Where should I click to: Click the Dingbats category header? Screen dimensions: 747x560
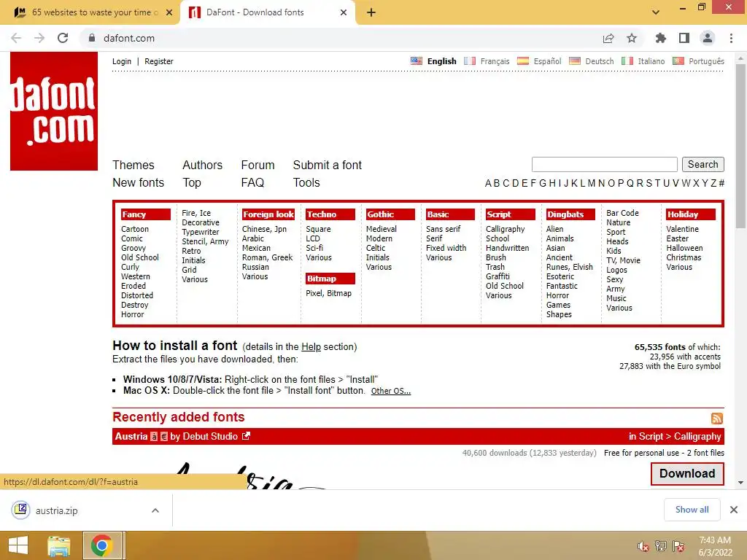point(570,214)
